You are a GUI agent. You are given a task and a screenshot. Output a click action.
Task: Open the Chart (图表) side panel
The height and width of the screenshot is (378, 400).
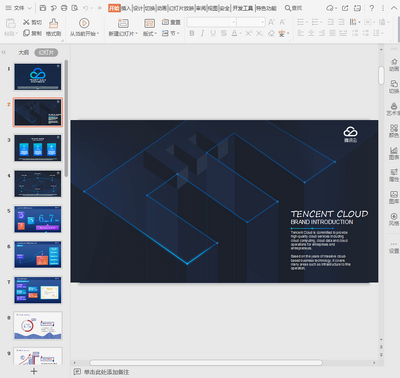coord(394,153)
